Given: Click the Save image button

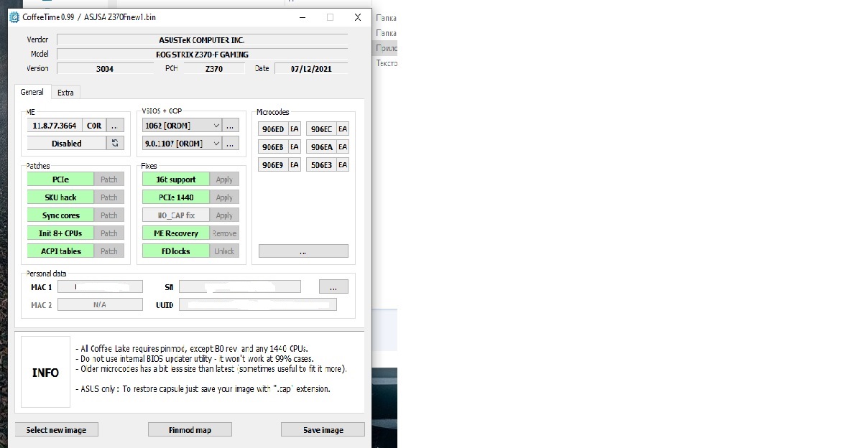Looking at the screenshot, I should click(x=323, y=429).
